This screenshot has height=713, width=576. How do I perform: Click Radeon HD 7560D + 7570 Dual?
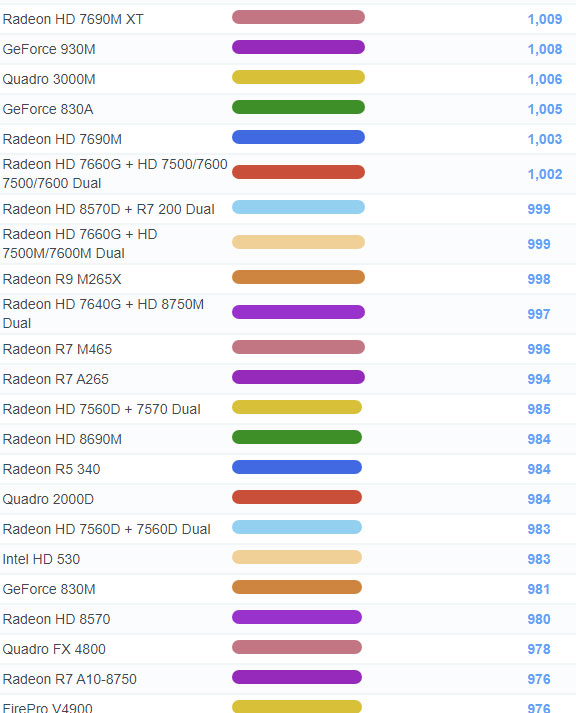(x=101, y=409)
